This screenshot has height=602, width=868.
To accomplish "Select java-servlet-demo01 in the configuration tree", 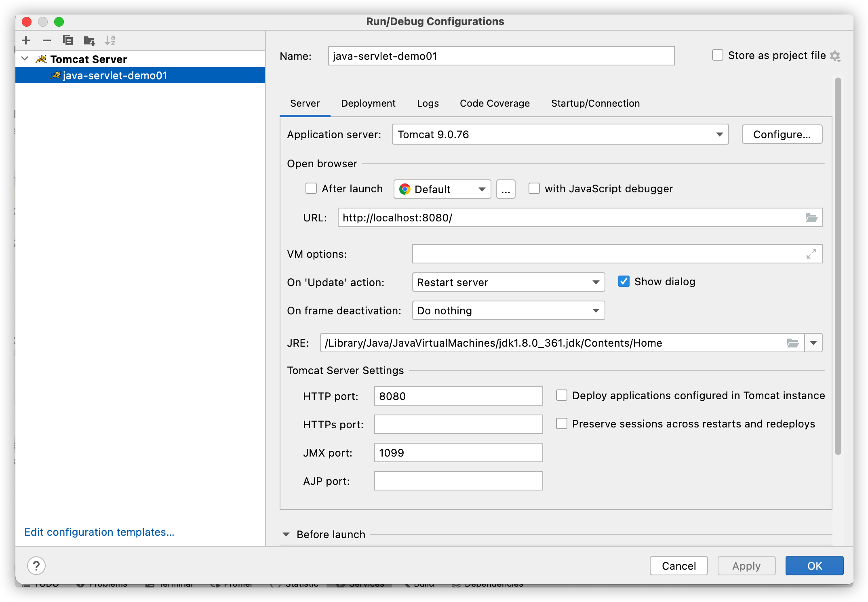I will point(140,76).
